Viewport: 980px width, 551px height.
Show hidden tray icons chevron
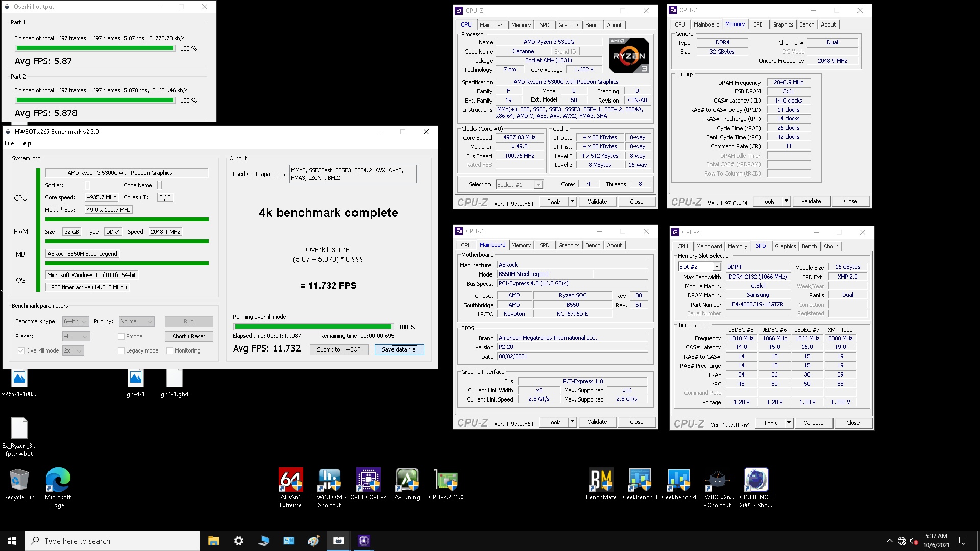coord(890,541)
